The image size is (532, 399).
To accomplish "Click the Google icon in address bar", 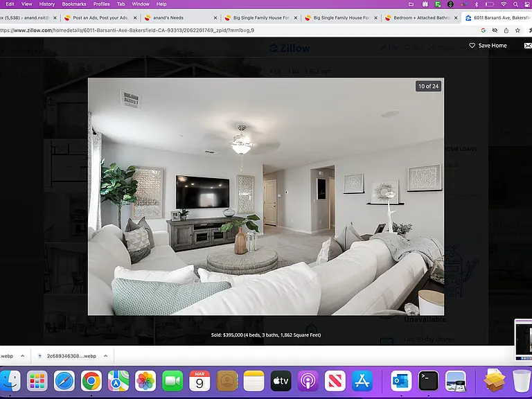I will tap(483, 30).
